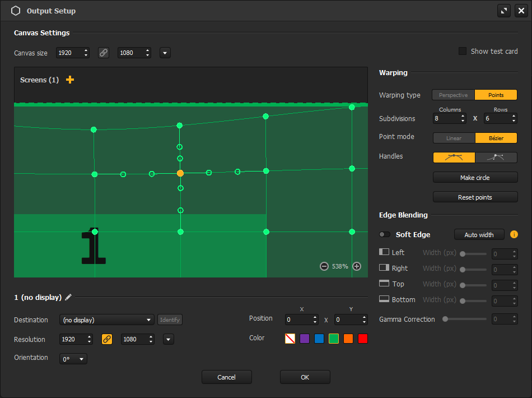
Task: Select the symmetric handles icon
Action: (x=454, y=157)
